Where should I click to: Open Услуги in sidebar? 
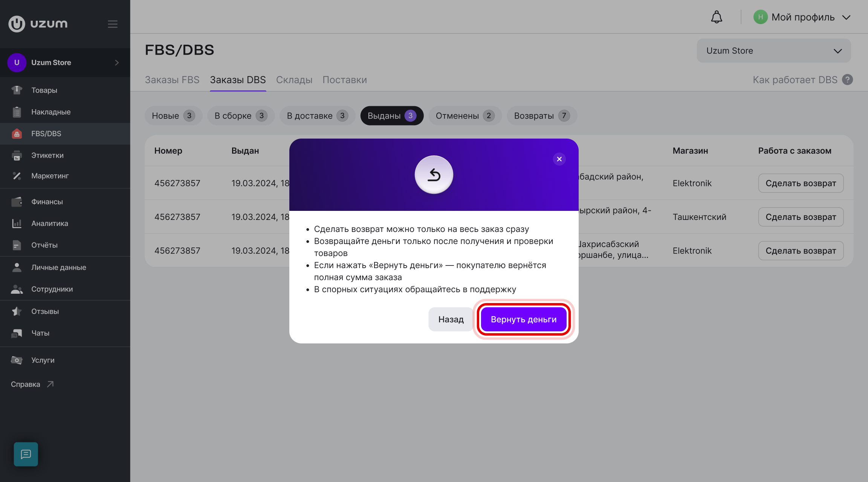click(x=65, y=360)
